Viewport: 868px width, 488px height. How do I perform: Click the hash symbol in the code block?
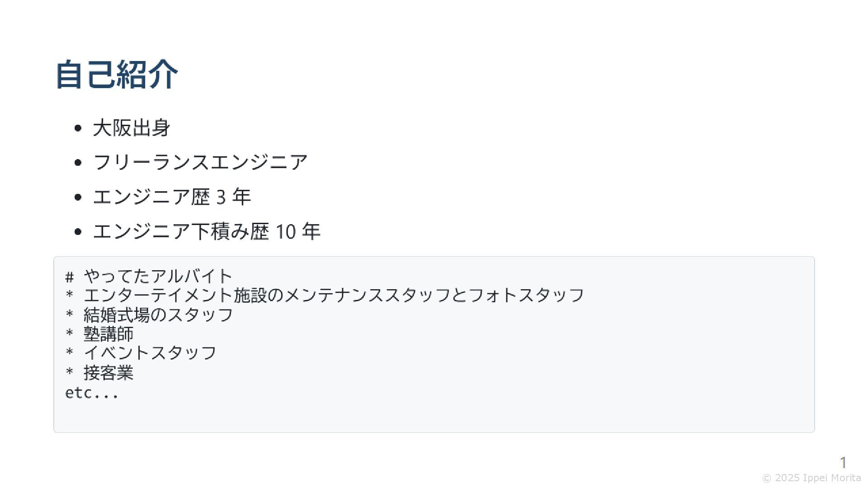69,277
